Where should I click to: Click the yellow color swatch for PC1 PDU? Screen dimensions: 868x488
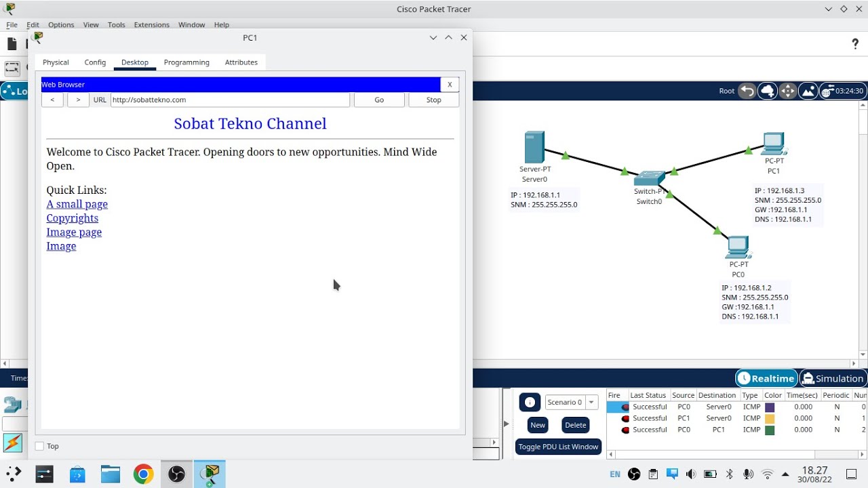click(770, 419)
